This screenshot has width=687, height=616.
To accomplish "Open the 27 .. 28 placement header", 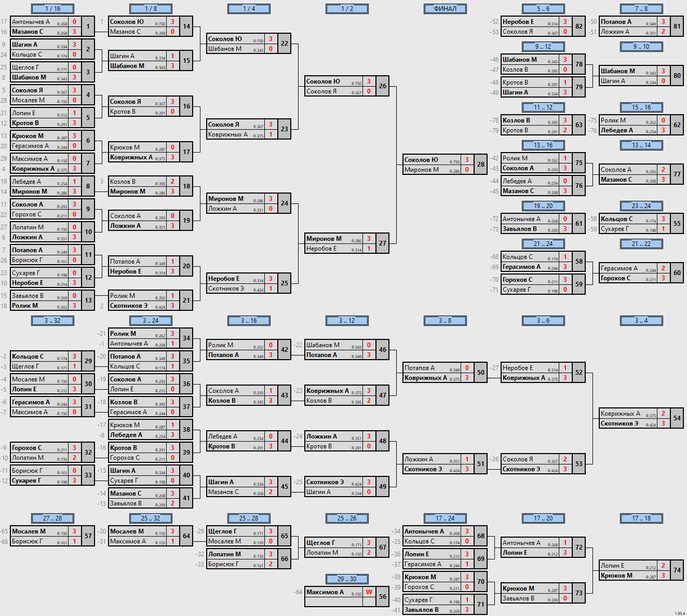I will point(52,518).
